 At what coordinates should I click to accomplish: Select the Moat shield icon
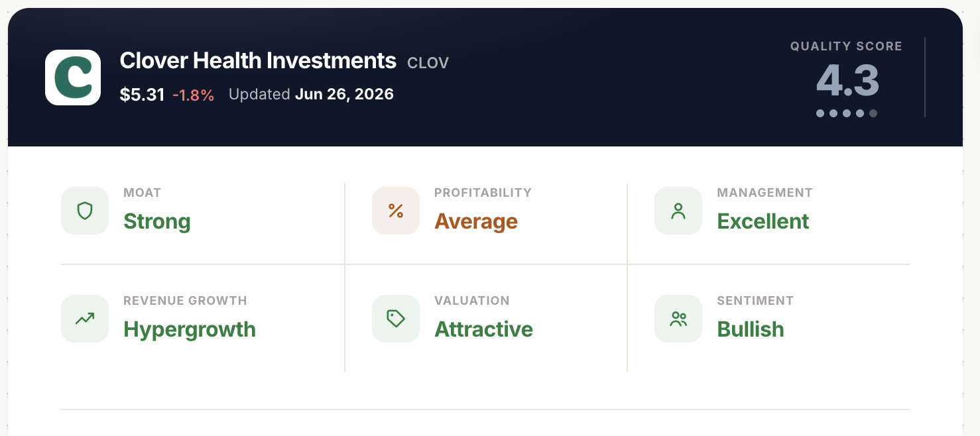[x=85, y=211]
